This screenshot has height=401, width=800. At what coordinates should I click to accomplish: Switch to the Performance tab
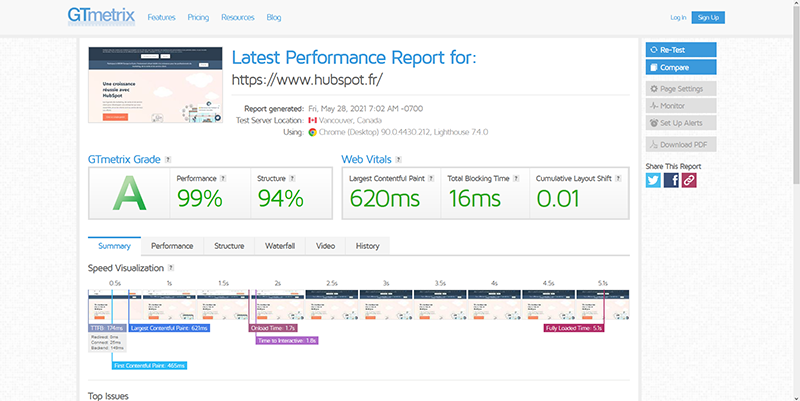pyautogui.click(x=172, y=246)
